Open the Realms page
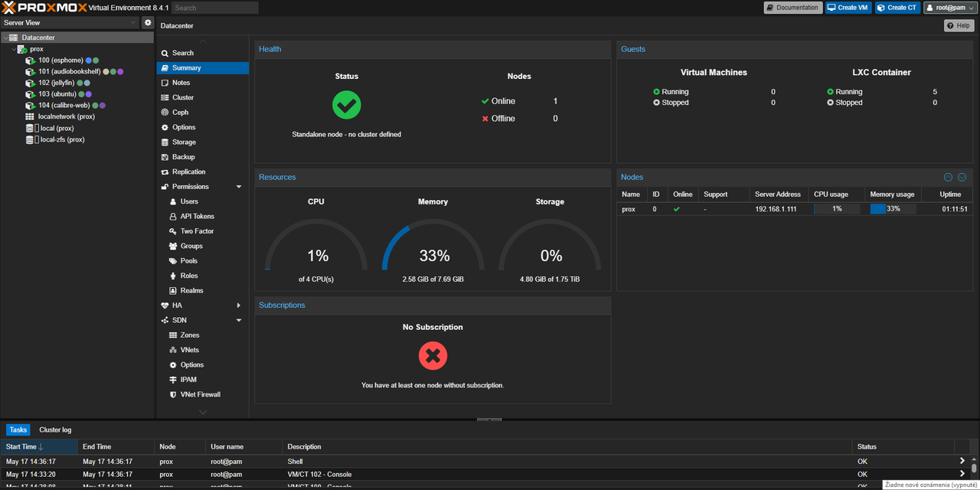 tap(202, 291)
